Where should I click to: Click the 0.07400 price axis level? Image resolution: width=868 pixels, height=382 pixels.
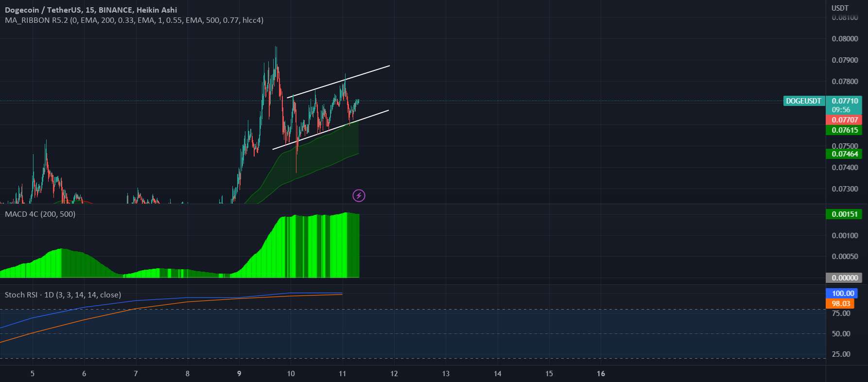point(845,168)
